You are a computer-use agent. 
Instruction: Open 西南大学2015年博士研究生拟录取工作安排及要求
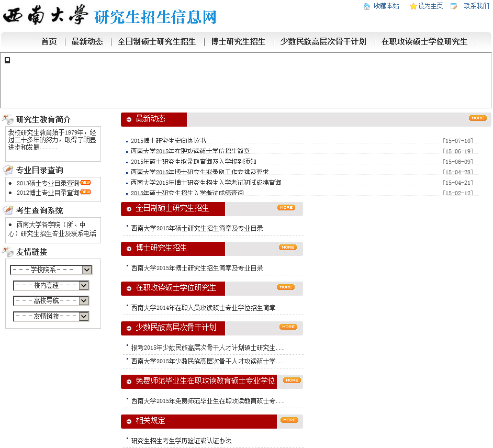[199, 172]
